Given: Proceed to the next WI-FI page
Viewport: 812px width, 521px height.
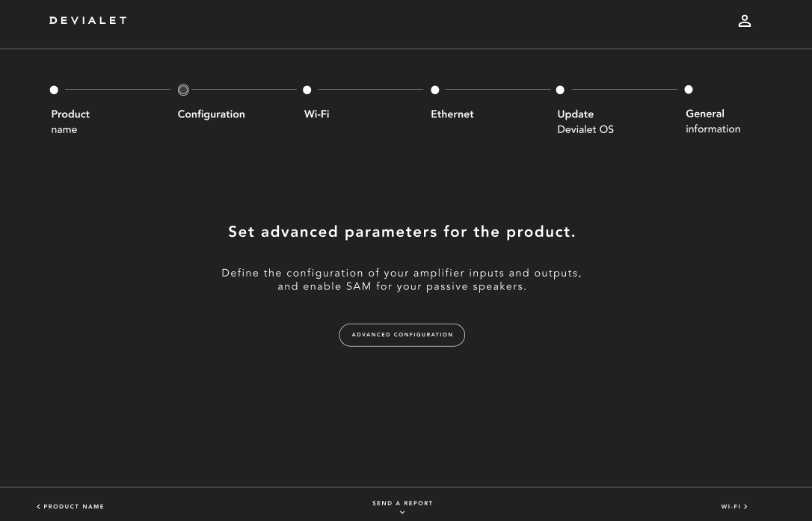Looking at the screenshot, I should coord(731,507).
